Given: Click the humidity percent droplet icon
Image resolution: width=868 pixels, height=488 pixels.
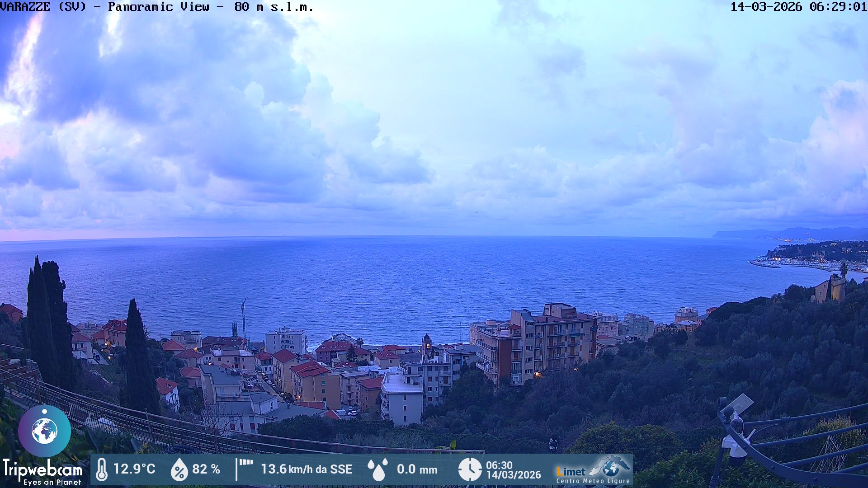Looking at the screenshot, I should 179,469.
